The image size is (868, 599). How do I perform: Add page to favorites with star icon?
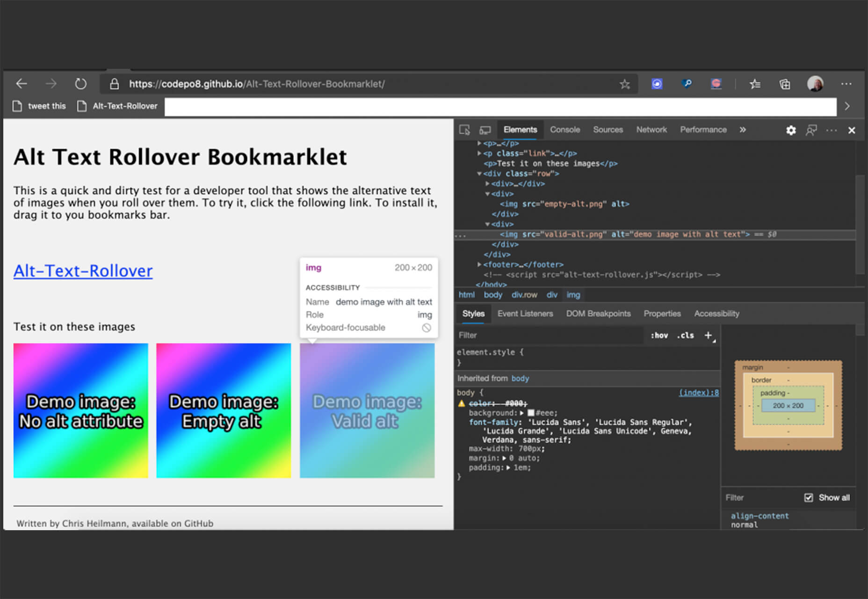pyautogui.click(x=625, y=84)
